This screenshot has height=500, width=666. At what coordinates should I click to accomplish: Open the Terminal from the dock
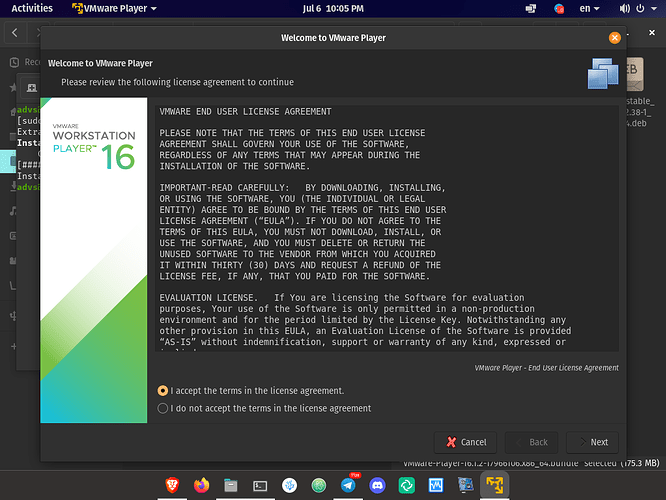tap(260, 485)
